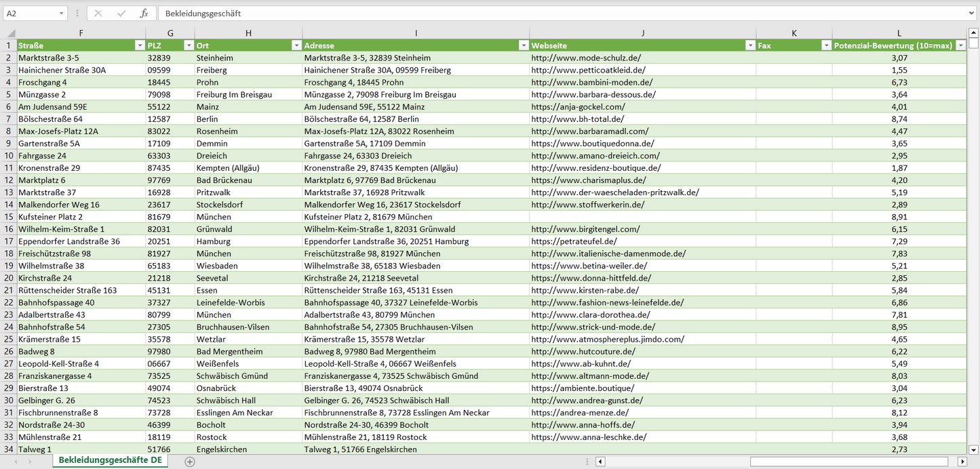
Task: Expand the Name Box dropdown arrow
Action: 61,14
